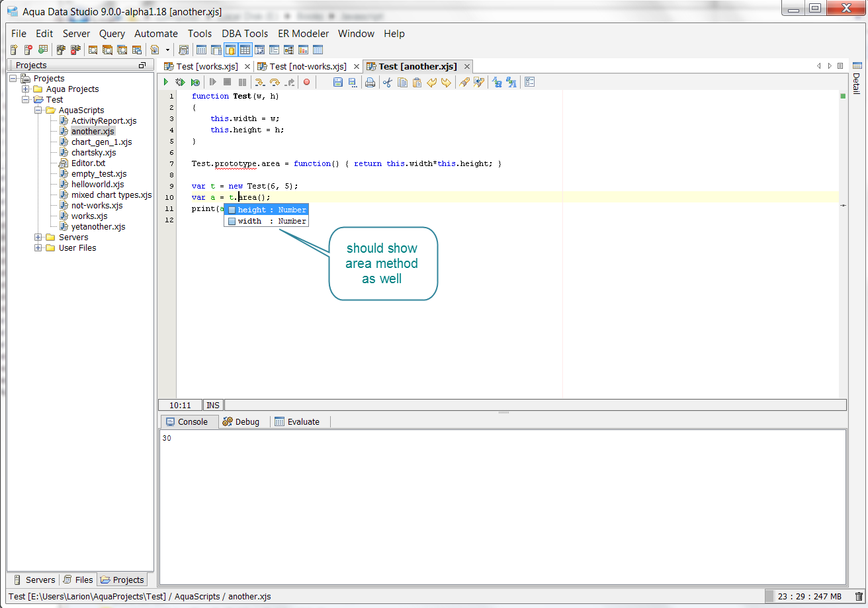Switch to the Files bottom tab
This screenshot has height=608, width=868.
[78, 580]
